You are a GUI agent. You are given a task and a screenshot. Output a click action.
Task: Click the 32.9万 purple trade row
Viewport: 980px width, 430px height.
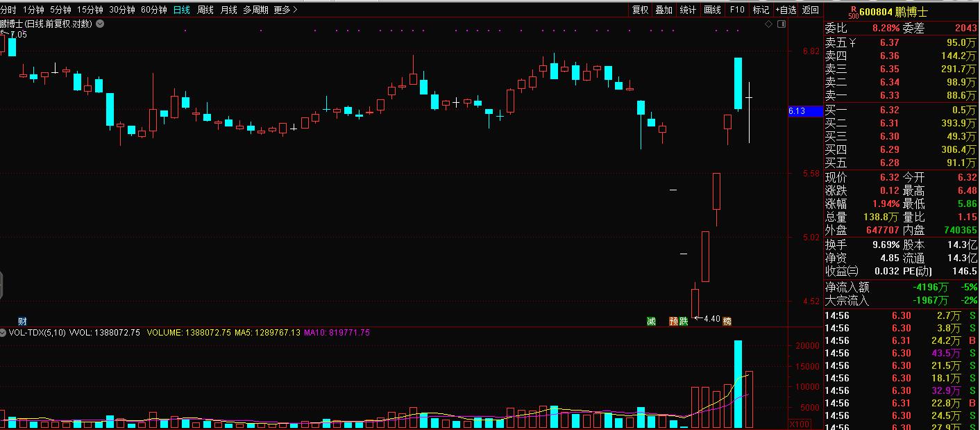902,391
